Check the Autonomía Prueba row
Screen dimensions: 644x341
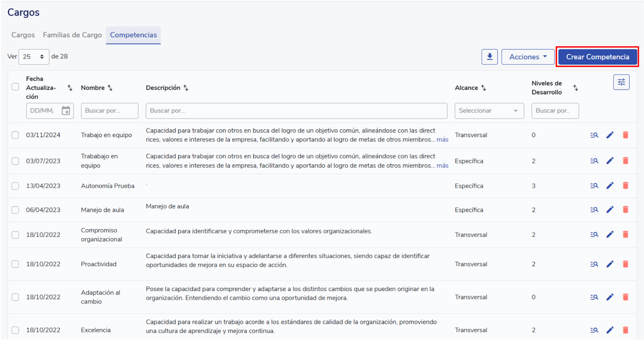(x=15, y=186)
